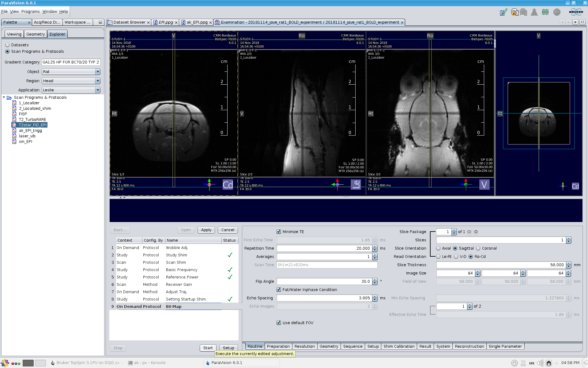
Task: Open the Programs menu
Action: click(30, 12)
